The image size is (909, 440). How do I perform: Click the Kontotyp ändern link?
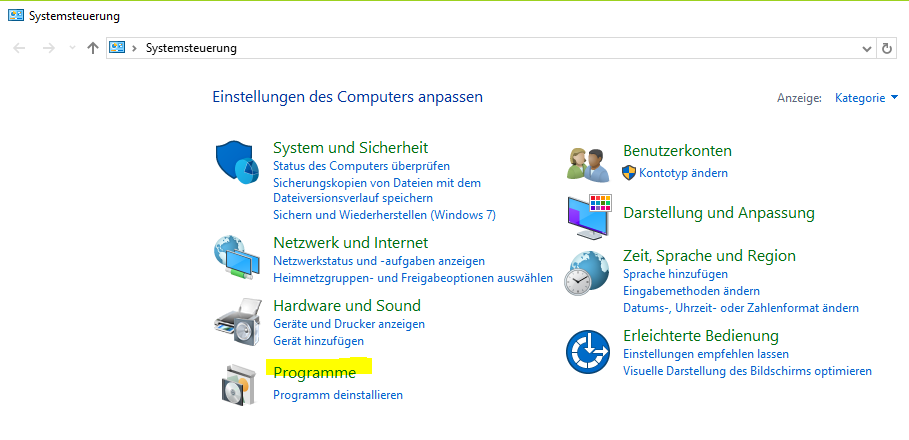click(x=683, y=173)
